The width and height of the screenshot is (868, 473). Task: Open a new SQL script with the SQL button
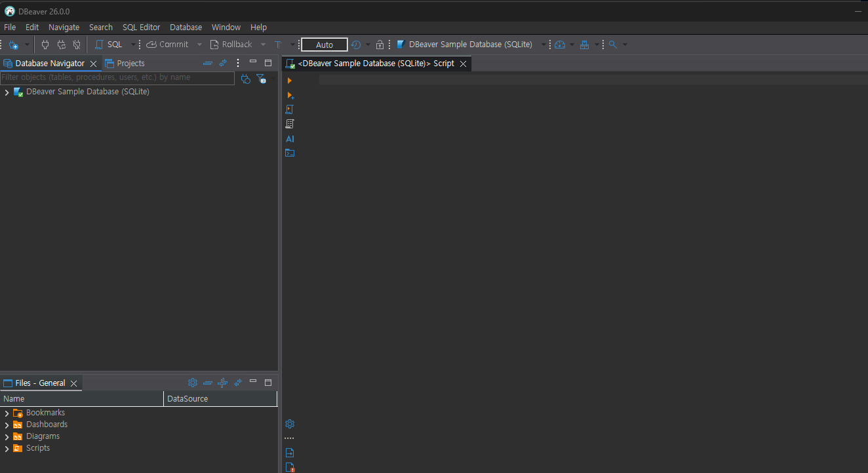(109, 45)
